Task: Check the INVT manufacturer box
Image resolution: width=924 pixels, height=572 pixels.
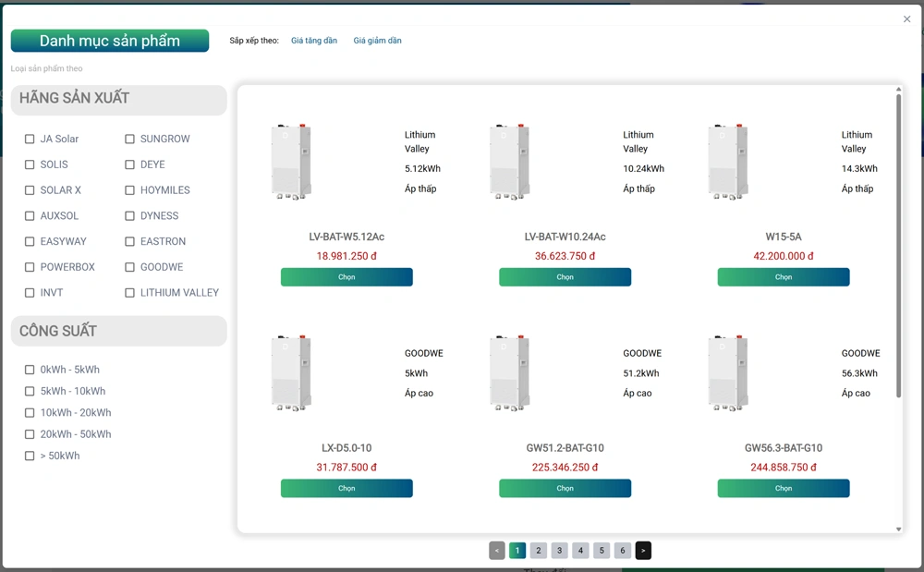Action: [x=30, y=293]
